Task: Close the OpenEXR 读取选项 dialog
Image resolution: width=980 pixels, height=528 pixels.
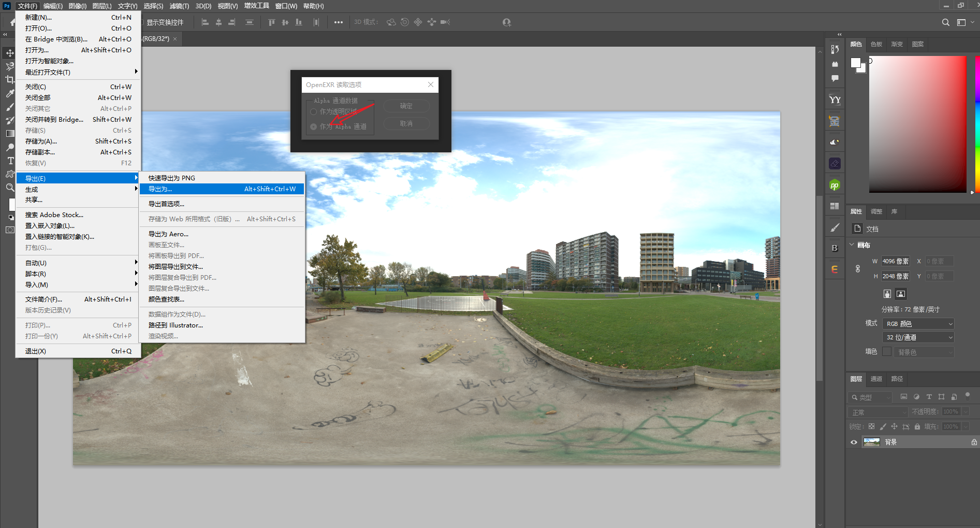Action: 431,84
